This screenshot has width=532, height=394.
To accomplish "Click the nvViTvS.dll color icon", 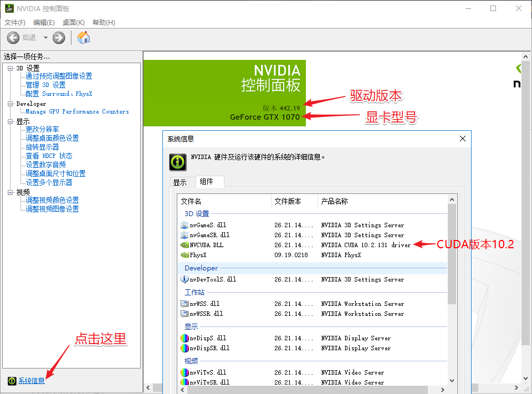I will tap(184, 372).
